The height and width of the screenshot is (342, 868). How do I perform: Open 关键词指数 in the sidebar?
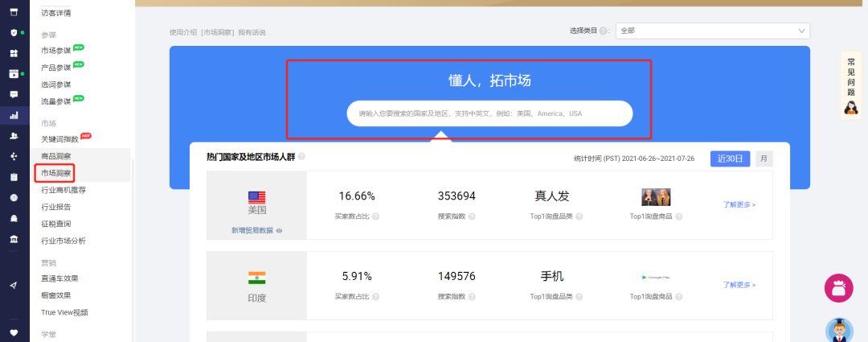[x=59, y=140]
